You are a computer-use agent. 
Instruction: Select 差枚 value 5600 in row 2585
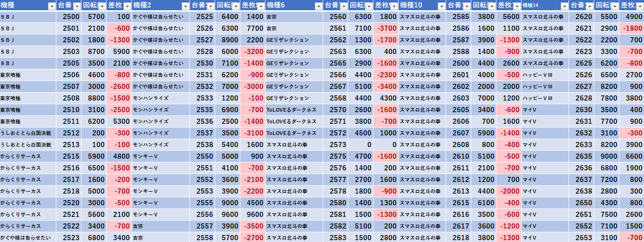point(509,16)
